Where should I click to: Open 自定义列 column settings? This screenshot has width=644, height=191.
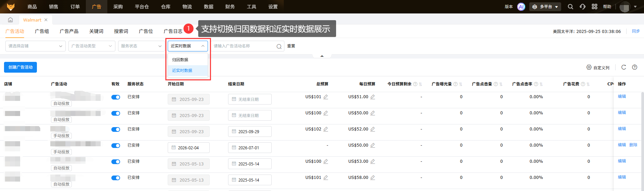coord(598,68)
